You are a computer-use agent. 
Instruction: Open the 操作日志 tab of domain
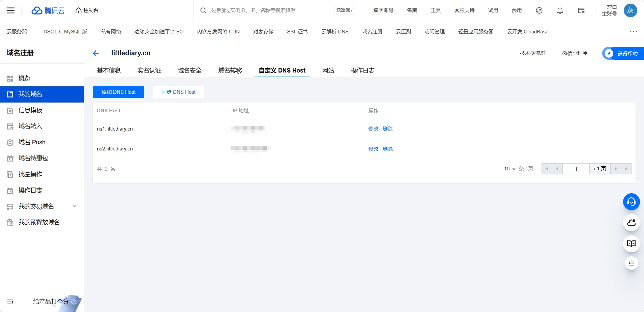pyautogui.click(x=362, y=70)
